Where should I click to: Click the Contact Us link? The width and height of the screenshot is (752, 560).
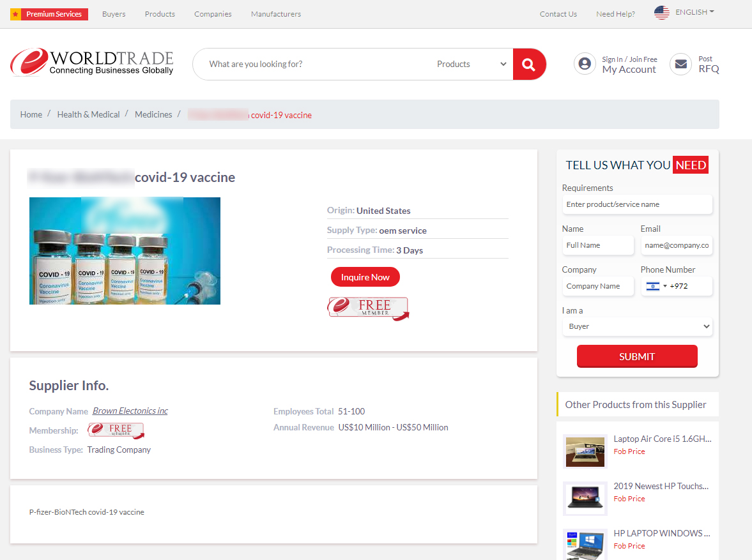click(558, 15)
